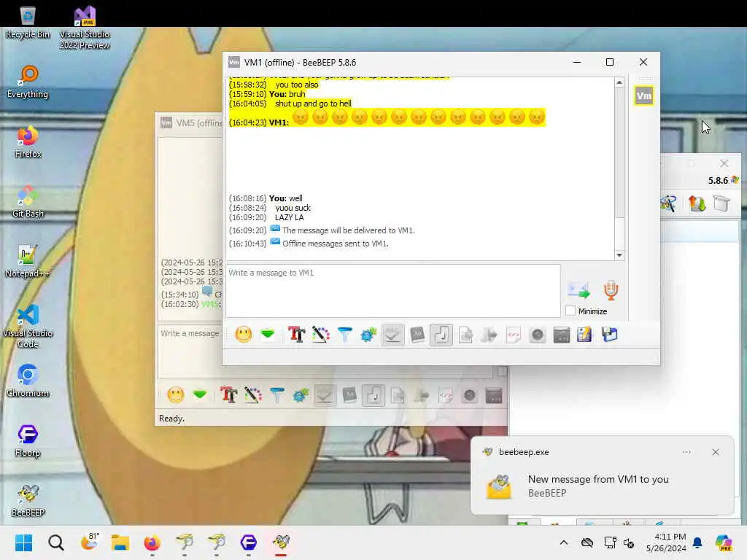The width and height of the screenshot is (747, 560).
Task: Focus the VM5 'Write a message' field
Action: [x=190, y=351]
